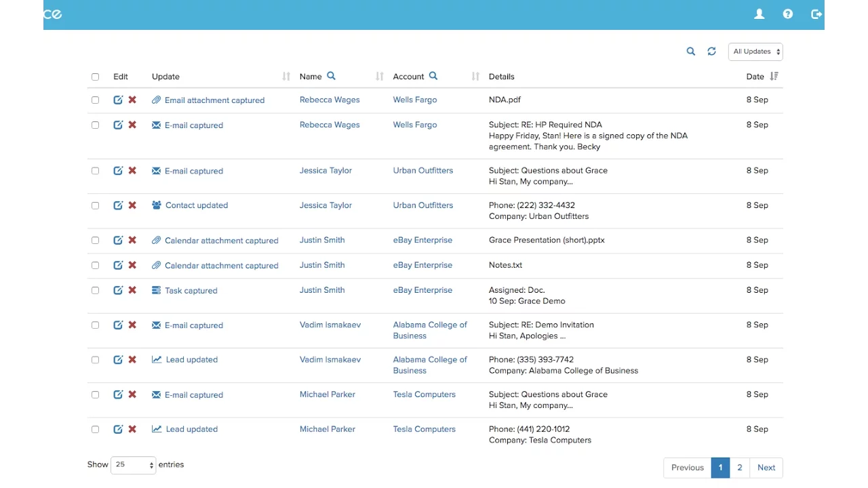
Task: Click the Next pagination button
Action: pos(766,468)
